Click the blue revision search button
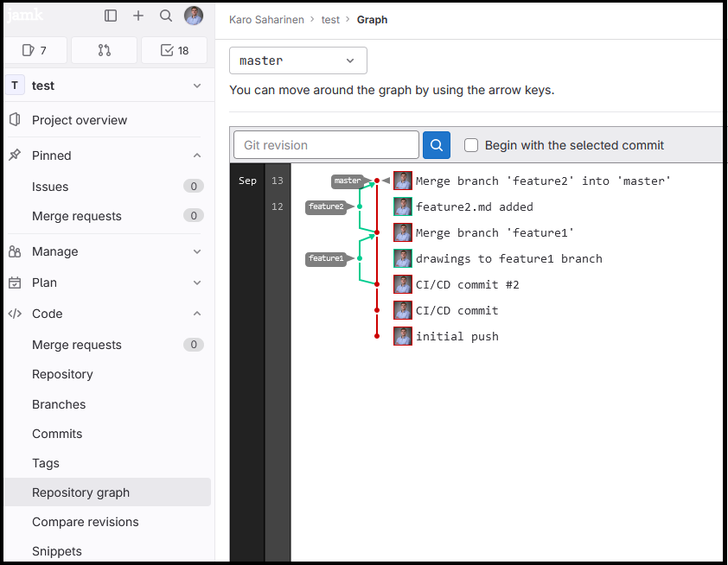728x565 pixels. pyautogui.click(x=437, y=145)
